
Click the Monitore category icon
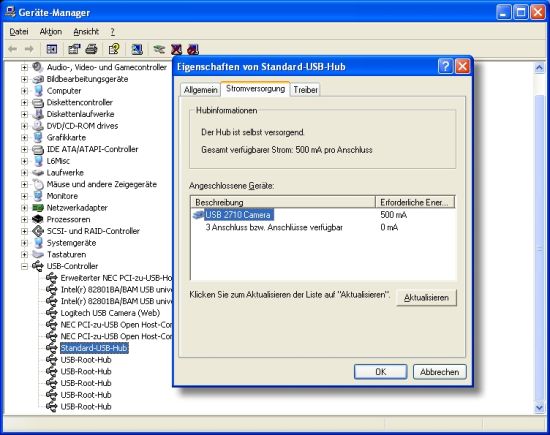coord(38,196)
